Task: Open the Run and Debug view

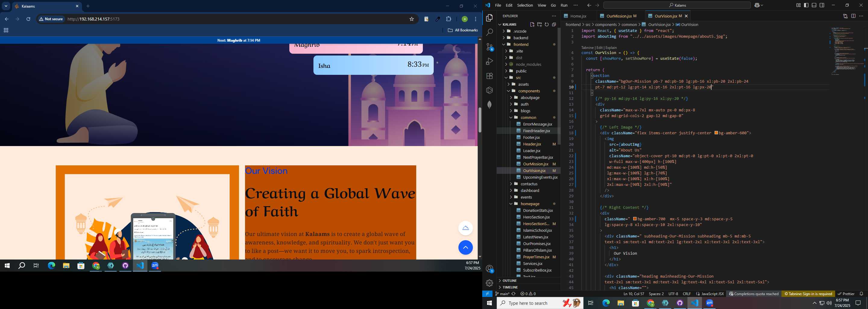Action: coord(489,61)
